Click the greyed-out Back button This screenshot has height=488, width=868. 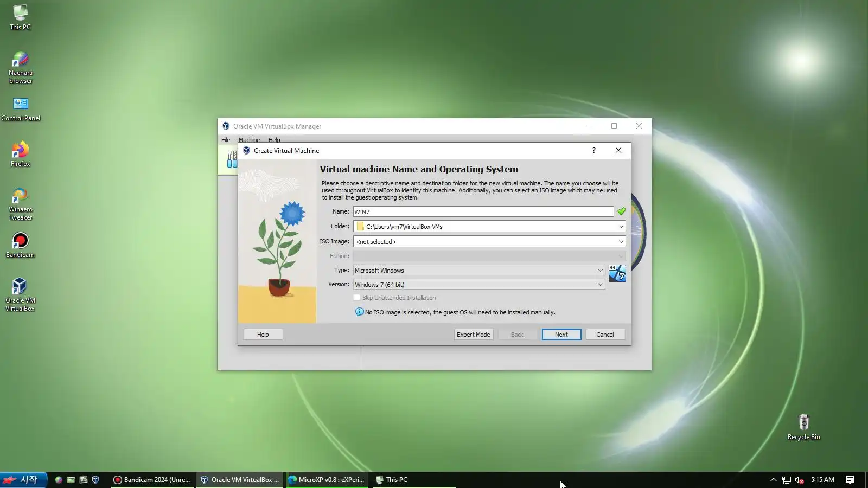[517, 335]
